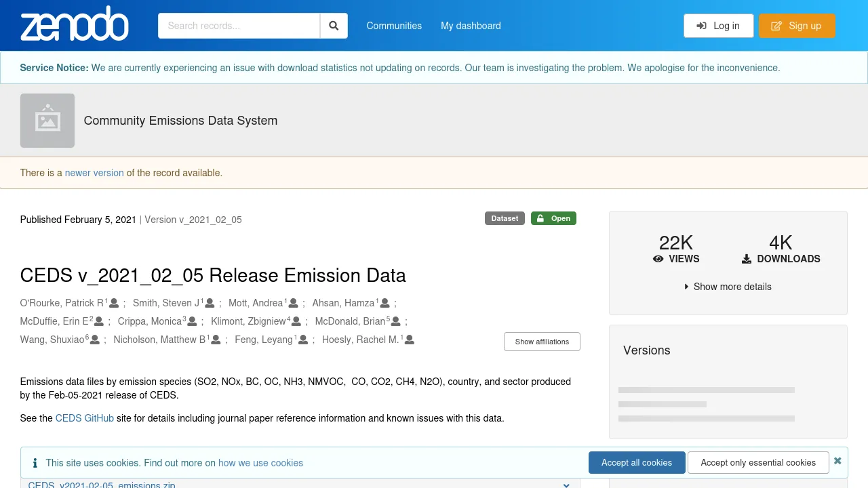Click person icon next to McDonald, Brian
Screen dimensions: 868x488
click(x=396, y=321)
